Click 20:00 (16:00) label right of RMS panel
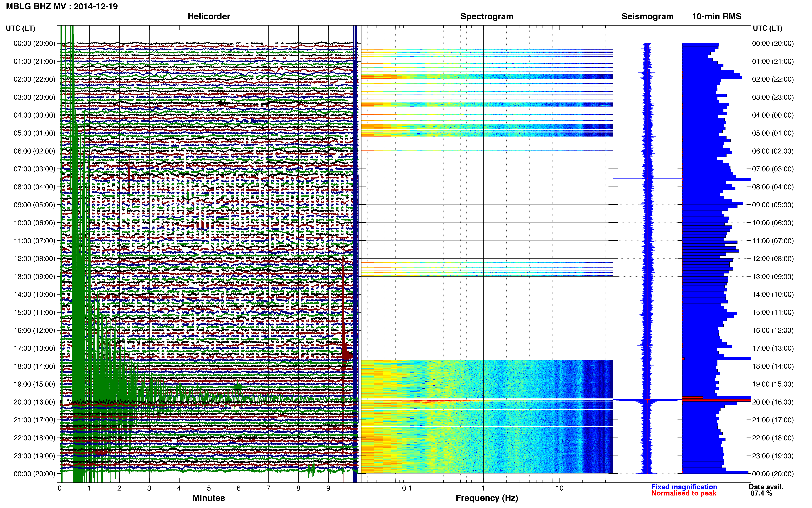The width and height of the screenshot is (812, 508). pyautogui.click(x=773, y=402)
